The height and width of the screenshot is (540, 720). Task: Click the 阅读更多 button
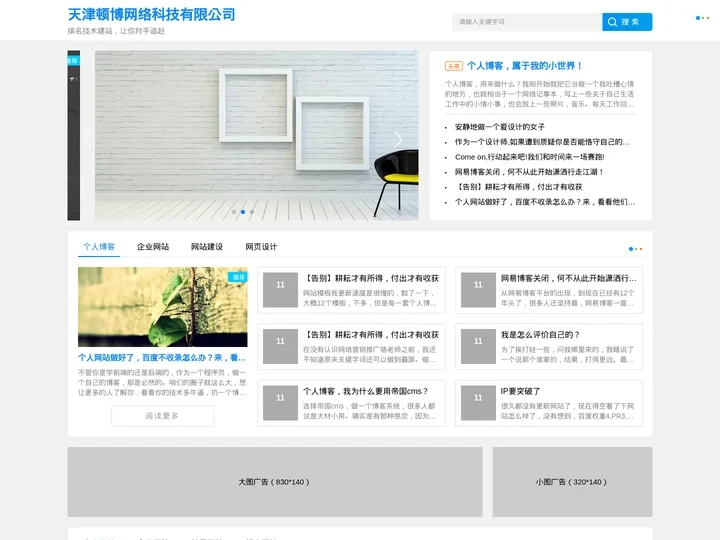click(x=163, y=416)
